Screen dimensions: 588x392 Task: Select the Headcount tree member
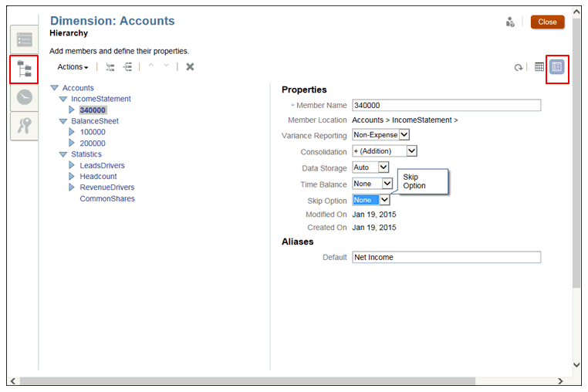(x=98, y=176)
